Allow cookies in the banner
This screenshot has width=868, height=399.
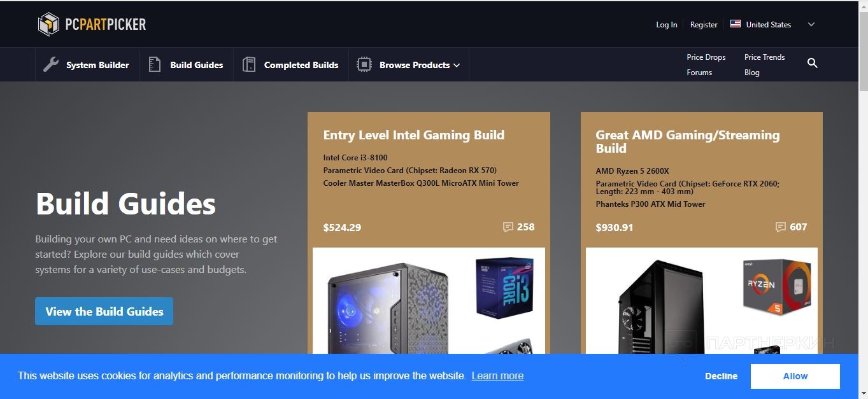click(x=795, y=376)
